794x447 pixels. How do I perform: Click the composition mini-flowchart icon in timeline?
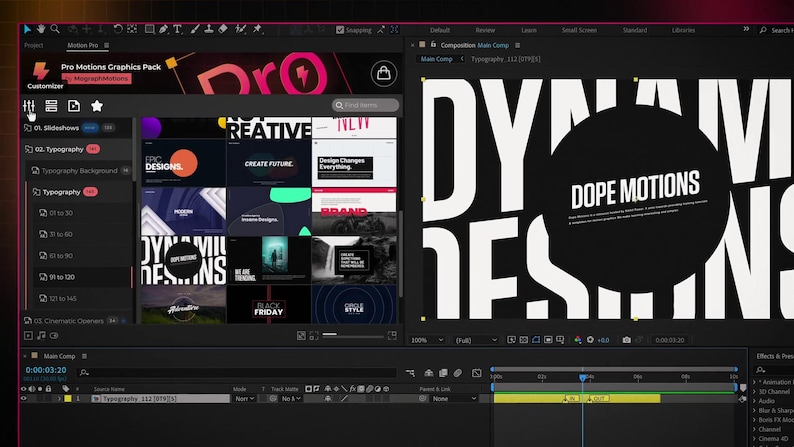pyautogui.click(x=410, y=373)
